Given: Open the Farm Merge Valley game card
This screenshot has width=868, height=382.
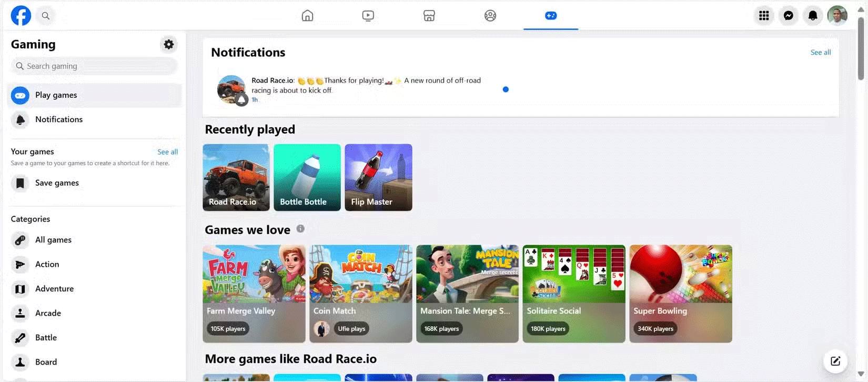Looking at the screenshot, I should (254, 294).
